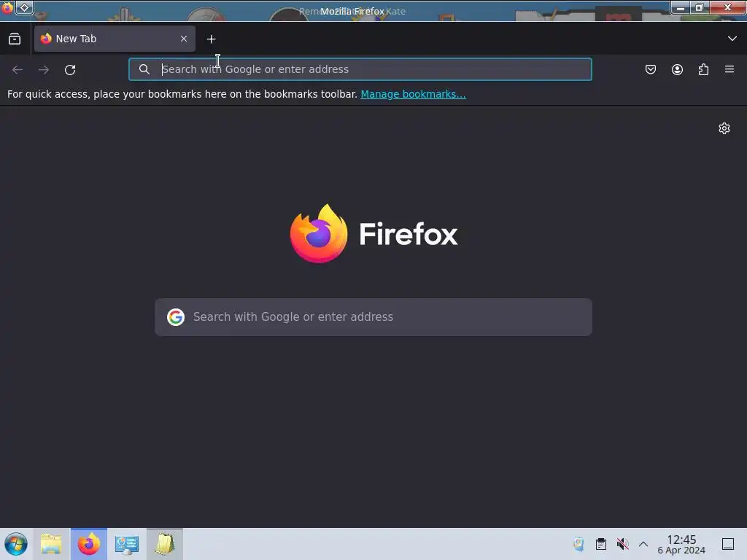Toggle the keep on all desktops pin button
The height and width of the screenshot is (560, 747).
[24, 7]
